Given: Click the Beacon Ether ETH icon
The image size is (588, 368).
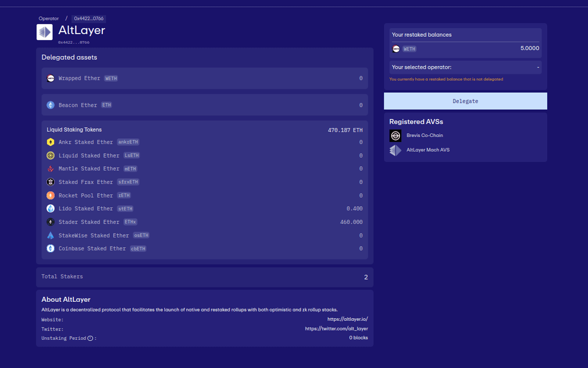Looking at the screenshot, I should point(51,105).
